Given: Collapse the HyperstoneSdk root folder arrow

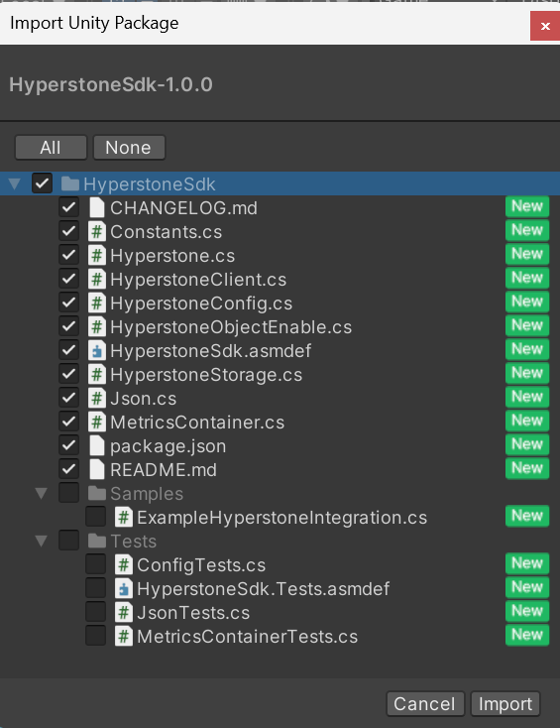Looking at the screenshot, I should coord(15,183).
